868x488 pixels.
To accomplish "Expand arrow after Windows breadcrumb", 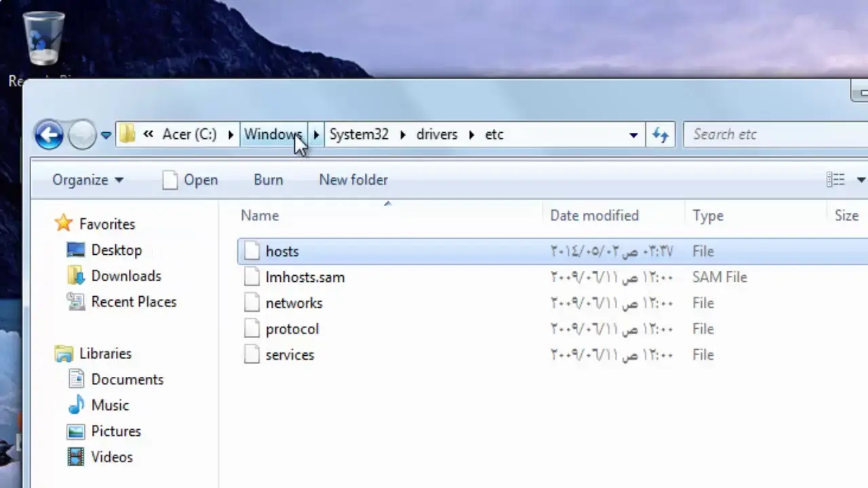I will [316, 135].
